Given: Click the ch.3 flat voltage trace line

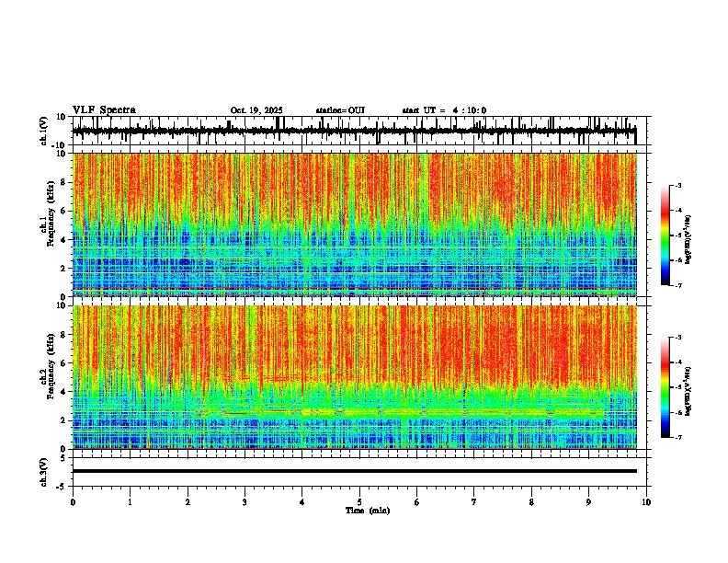Looking at the screenshot, I should tap(354, 471).
